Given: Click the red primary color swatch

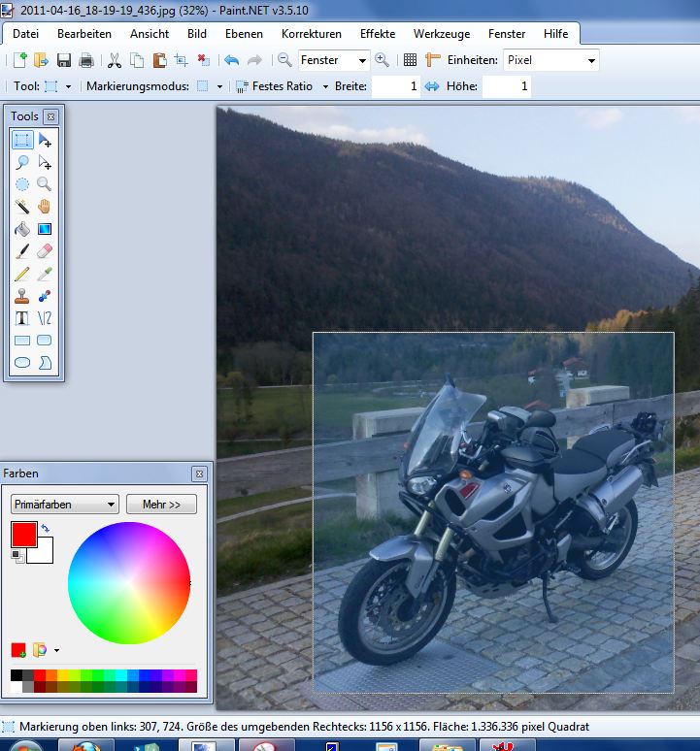Looking at the screenshot, I should (x=22, y=533).
